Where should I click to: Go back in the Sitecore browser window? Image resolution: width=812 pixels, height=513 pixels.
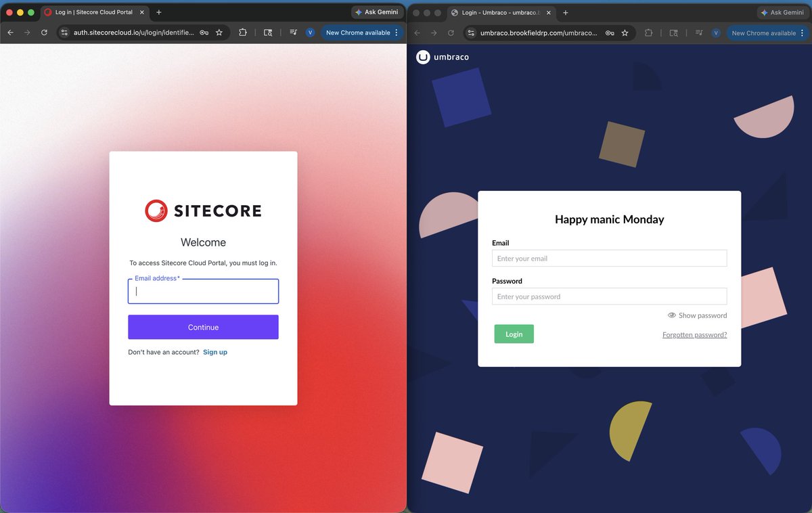[x=10, y=32]
